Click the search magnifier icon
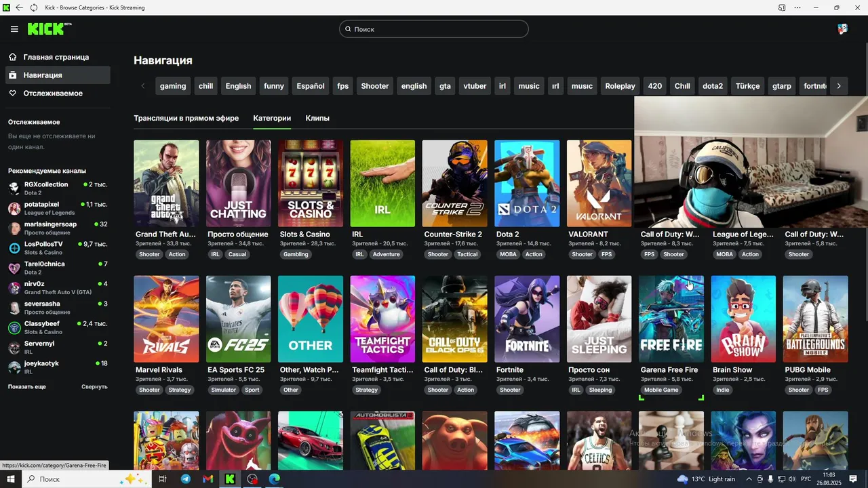The image size is (868, 488). pyautogui.click(x=348, y=29)
